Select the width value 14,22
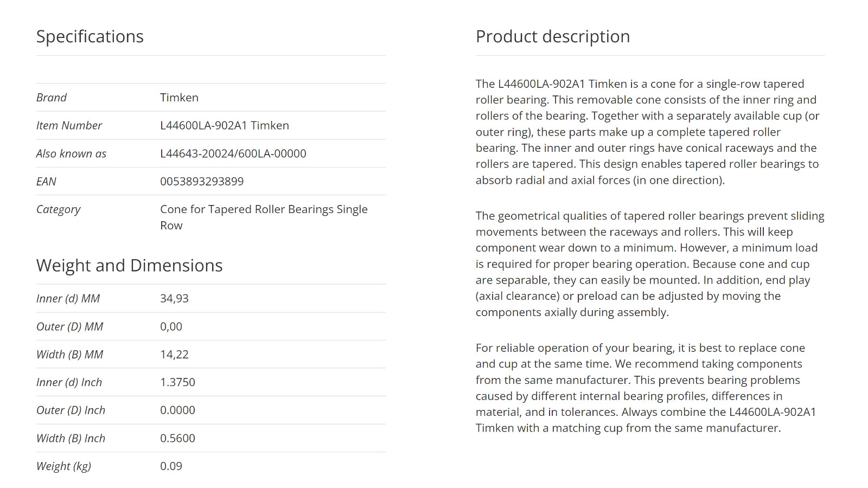 point(174,354)
